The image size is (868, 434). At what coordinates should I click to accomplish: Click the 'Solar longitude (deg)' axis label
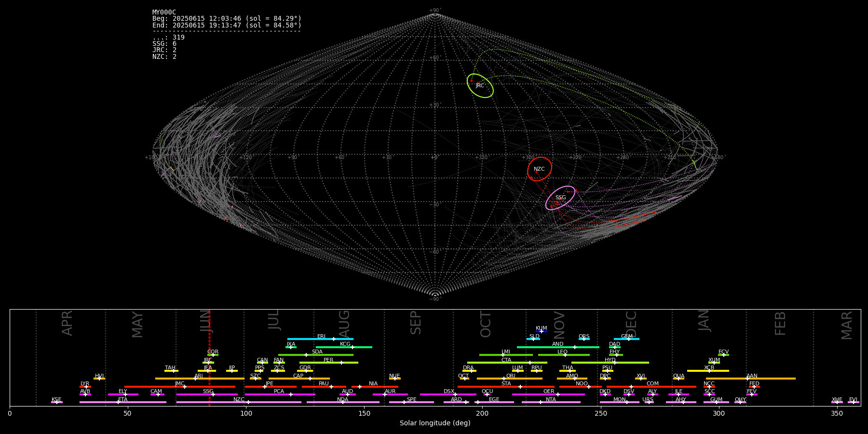tap(435, 423)
